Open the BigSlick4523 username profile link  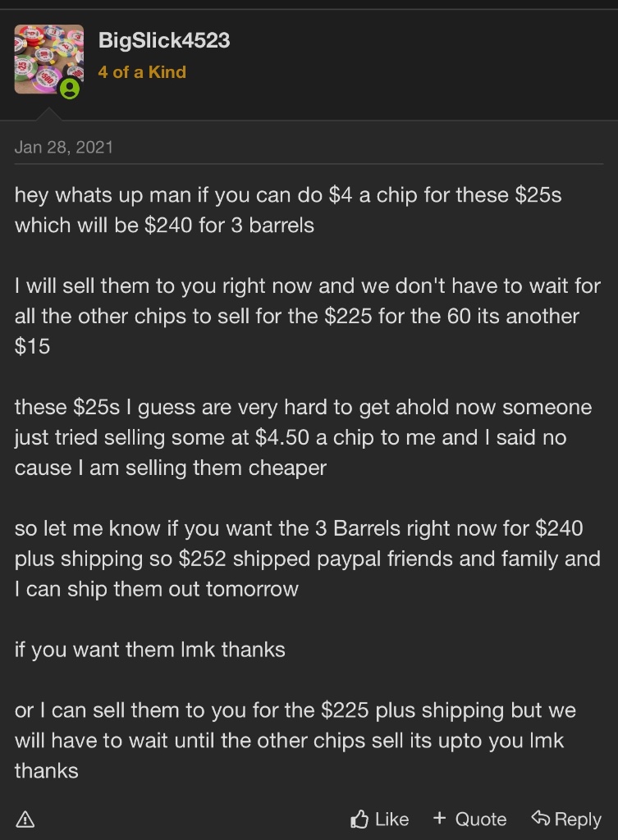(x=164, y=40)
